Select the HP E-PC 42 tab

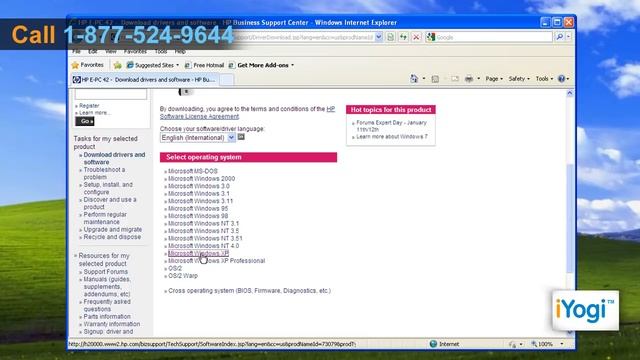tap(145, 80)
